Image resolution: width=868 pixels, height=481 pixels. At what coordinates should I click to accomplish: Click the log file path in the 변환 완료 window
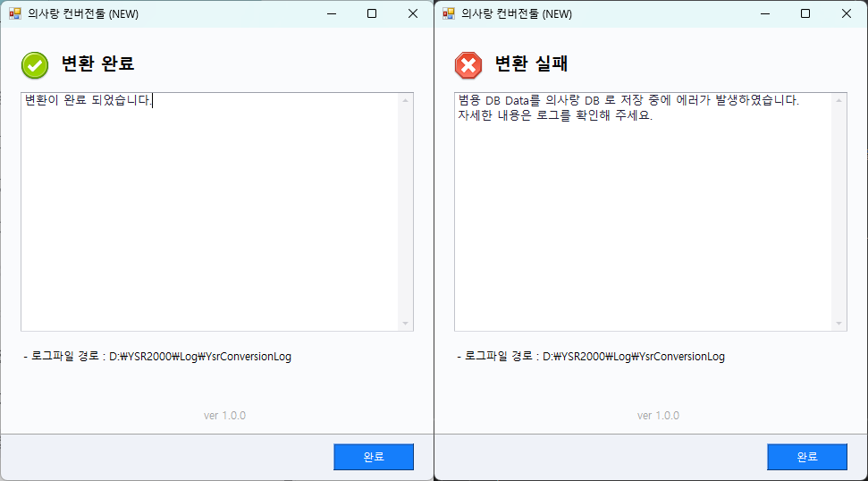199,357
